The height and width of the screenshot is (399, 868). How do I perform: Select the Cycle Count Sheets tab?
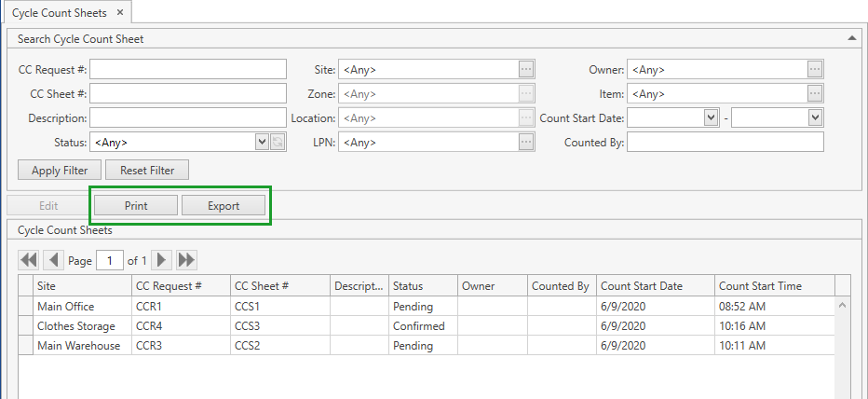(58, 13)
